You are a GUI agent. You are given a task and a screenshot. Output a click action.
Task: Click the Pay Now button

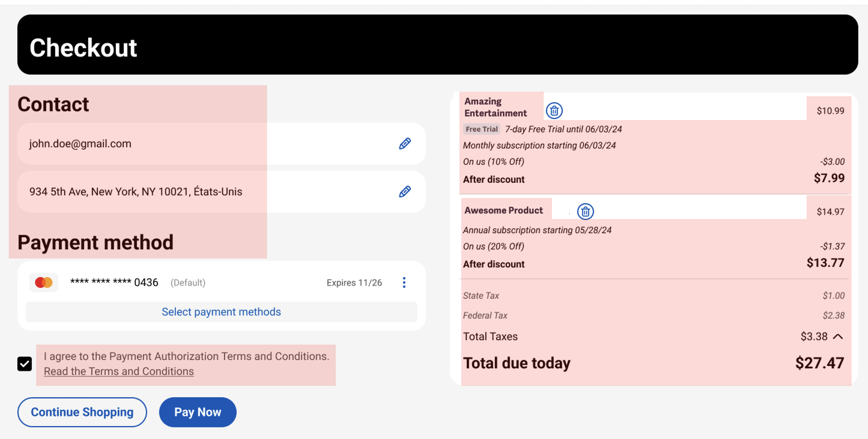coord(198,412)
